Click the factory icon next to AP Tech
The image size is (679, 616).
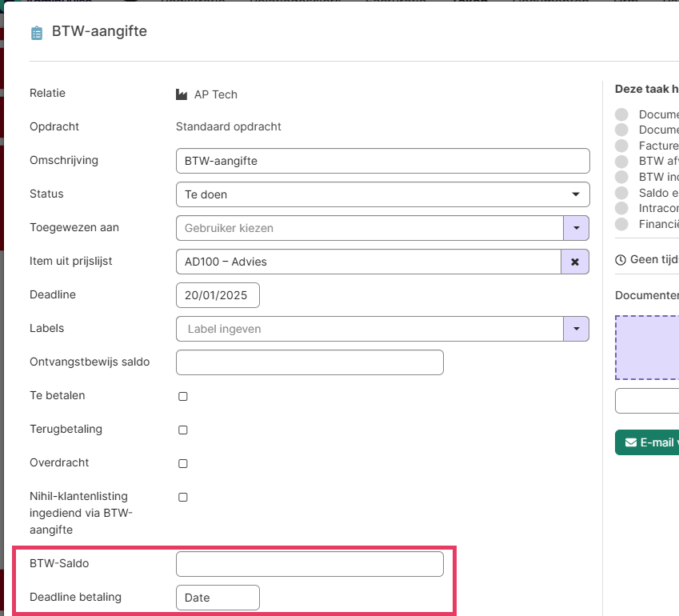coord(182,94)
